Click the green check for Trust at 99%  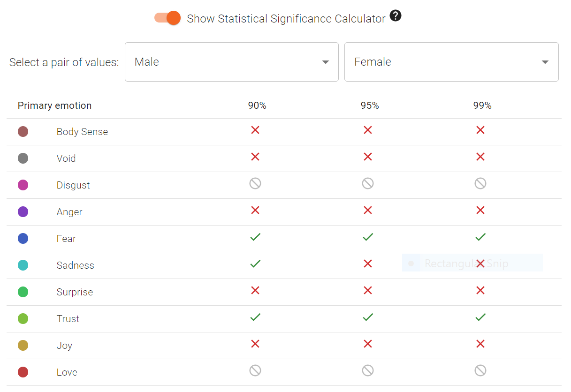pos(480,317)
